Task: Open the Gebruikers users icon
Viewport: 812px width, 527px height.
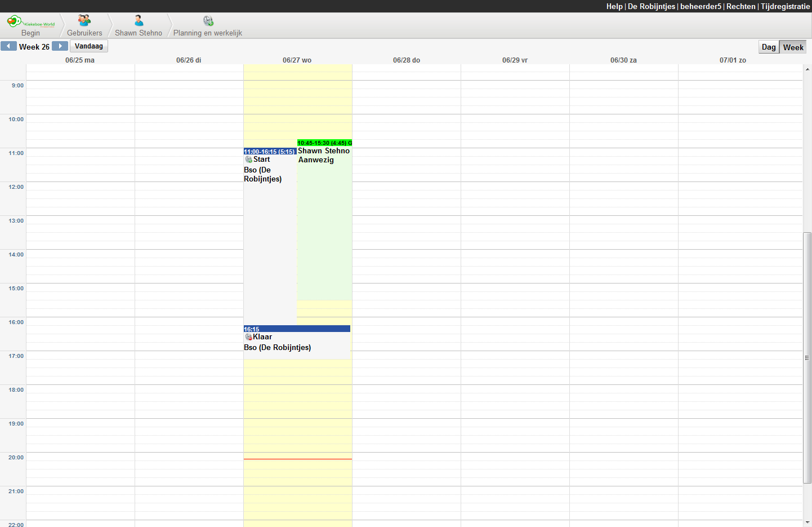Action: point(84,21)
